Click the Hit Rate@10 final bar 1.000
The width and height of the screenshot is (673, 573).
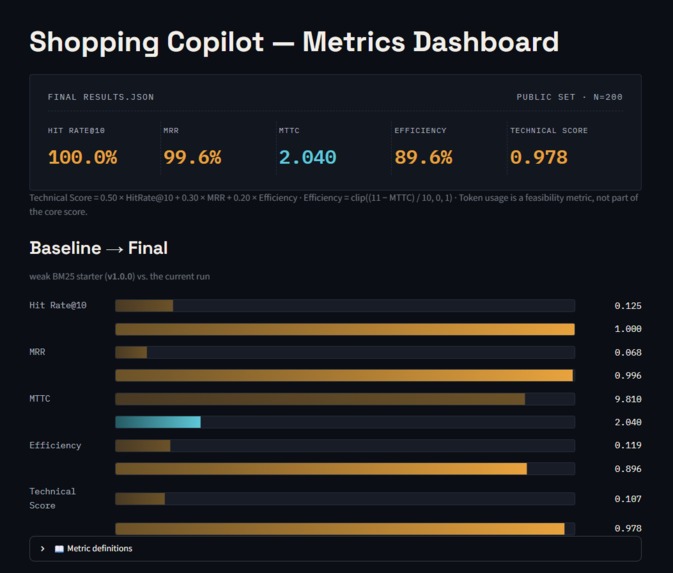point(345,329)
